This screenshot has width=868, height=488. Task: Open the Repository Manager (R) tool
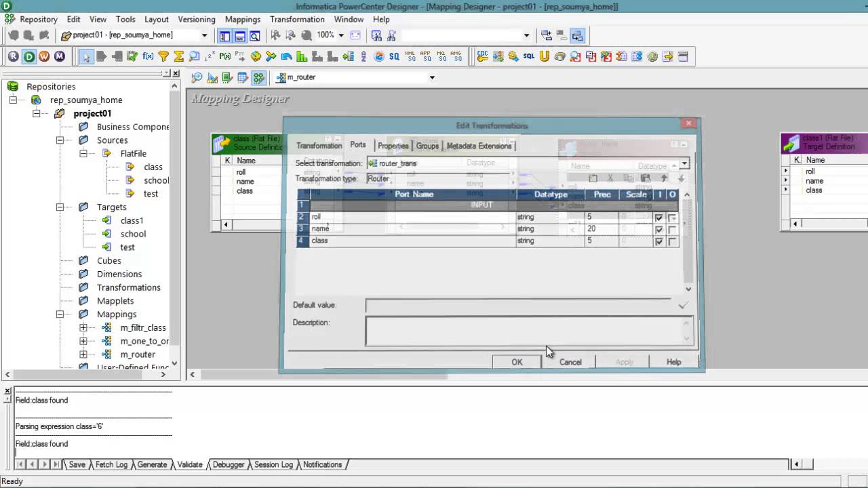14,56
